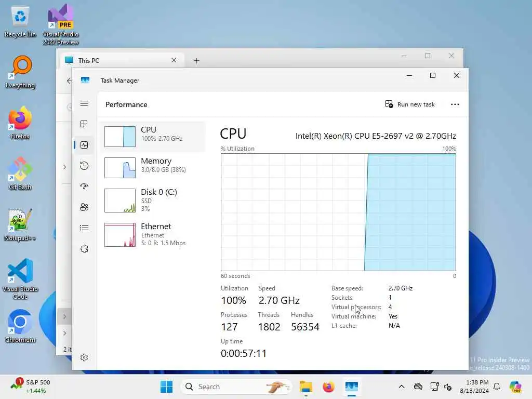Open notifications bell icon
Screen dimensions: 532x399
[x=497, y=387]
